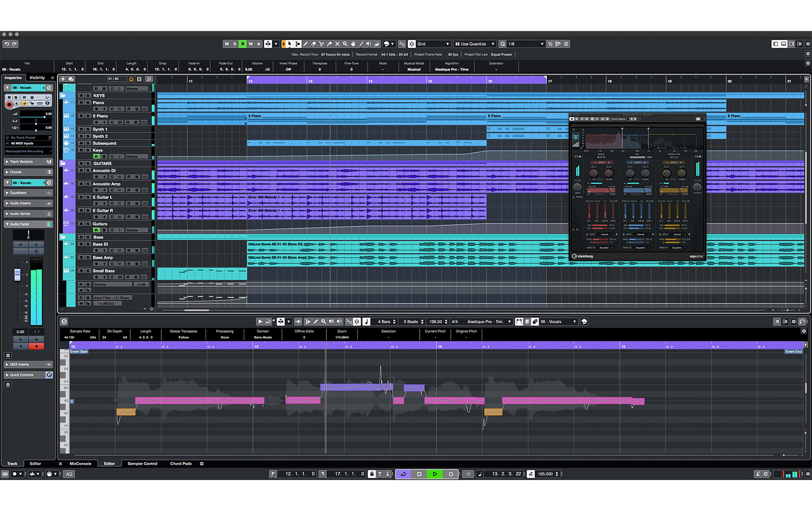This screenshot has width=812, height=511.
Task: Click the transport Play button
Action: coord(435,474)
